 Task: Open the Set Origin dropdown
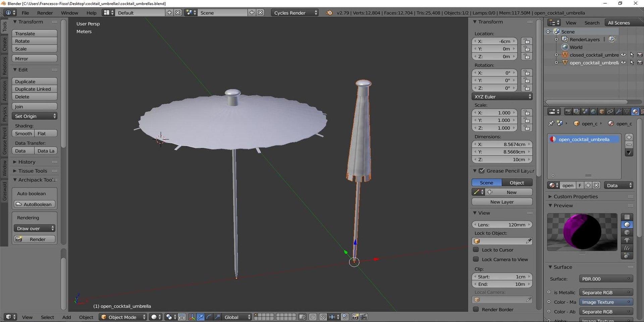coord(35,116)
